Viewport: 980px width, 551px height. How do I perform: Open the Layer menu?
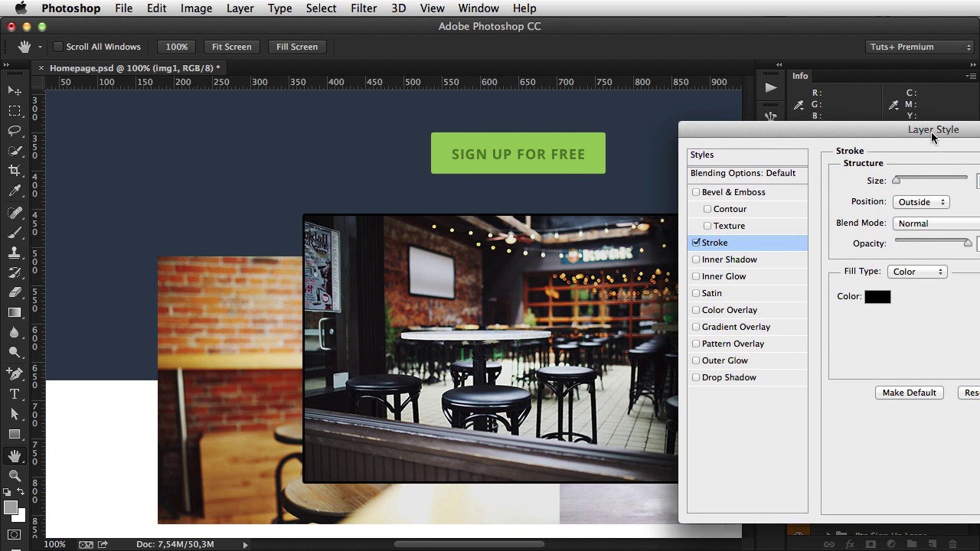coord(240,8)
